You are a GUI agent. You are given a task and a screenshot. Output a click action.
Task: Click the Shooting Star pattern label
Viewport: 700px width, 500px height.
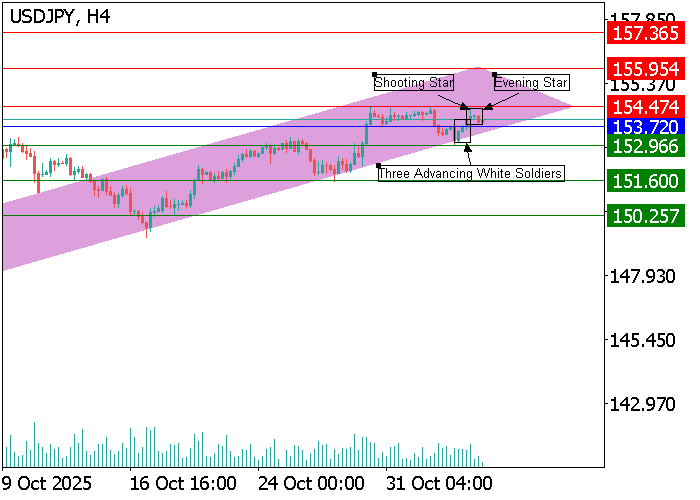[414, 82]
